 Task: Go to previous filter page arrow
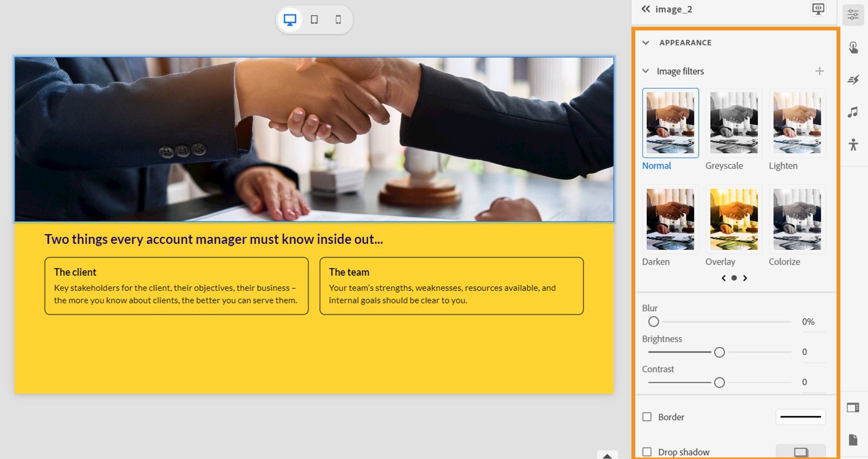point(723,278)
